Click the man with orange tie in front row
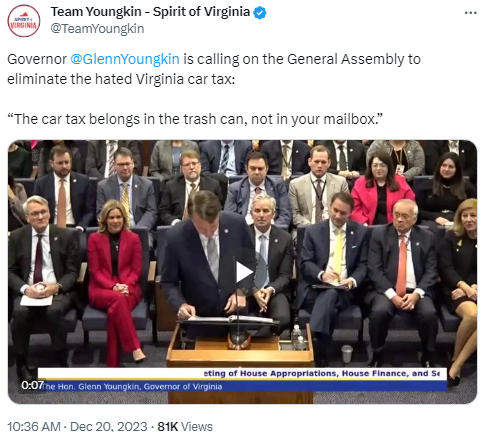Viewport: 481px width, 432px height. click(x=403, y=277)
